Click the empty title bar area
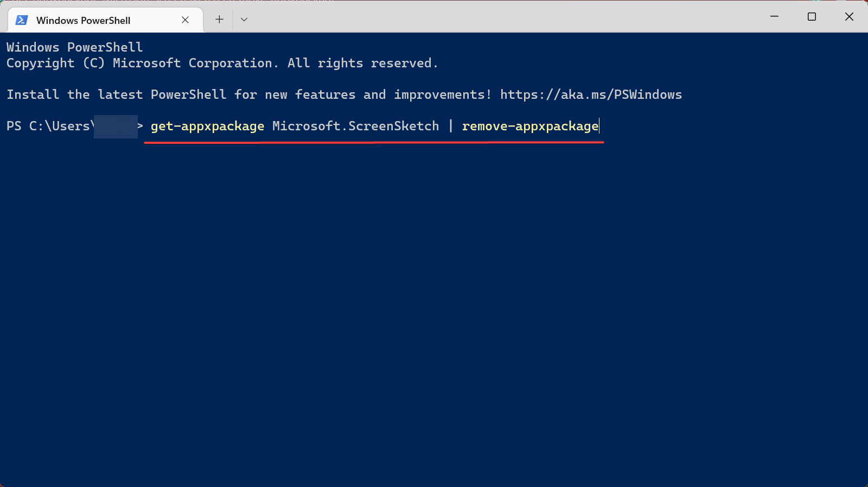The image size is (868, 487). point(505,17)
